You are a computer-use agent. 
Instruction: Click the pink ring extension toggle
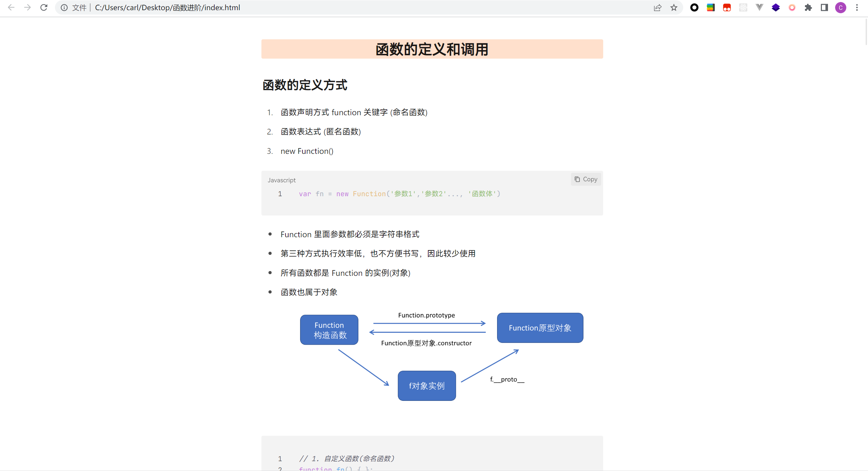(792, 7)
